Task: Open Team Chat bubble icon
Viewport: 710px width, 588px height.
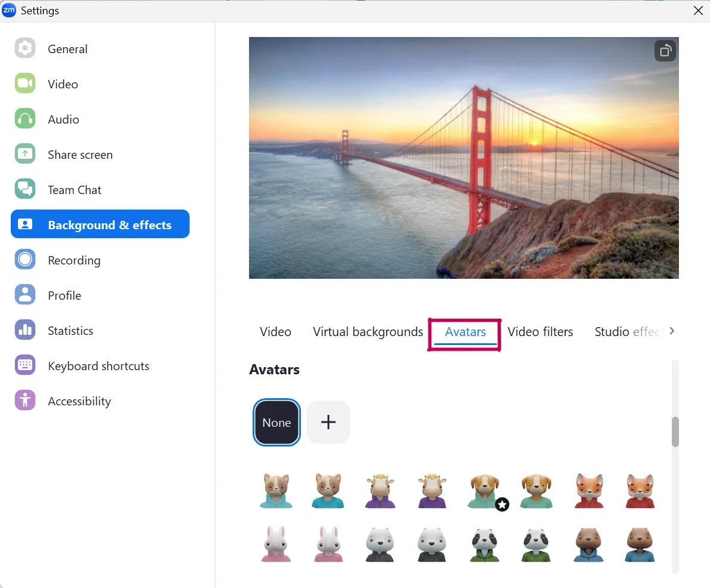Action: coord(25,189)
